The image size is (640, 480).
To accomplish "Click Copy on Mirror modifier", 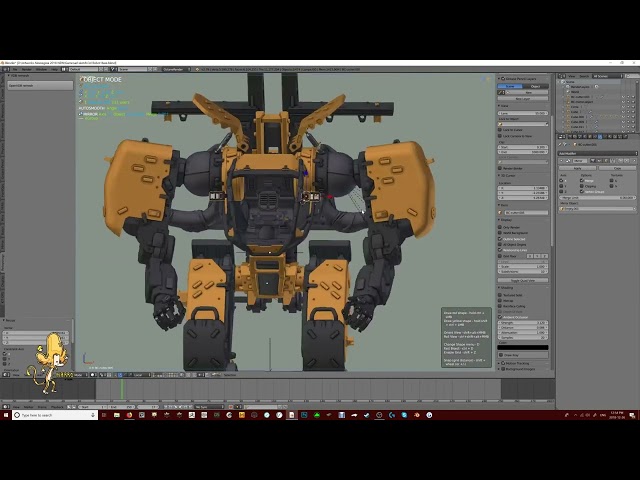I will (618, 168).
